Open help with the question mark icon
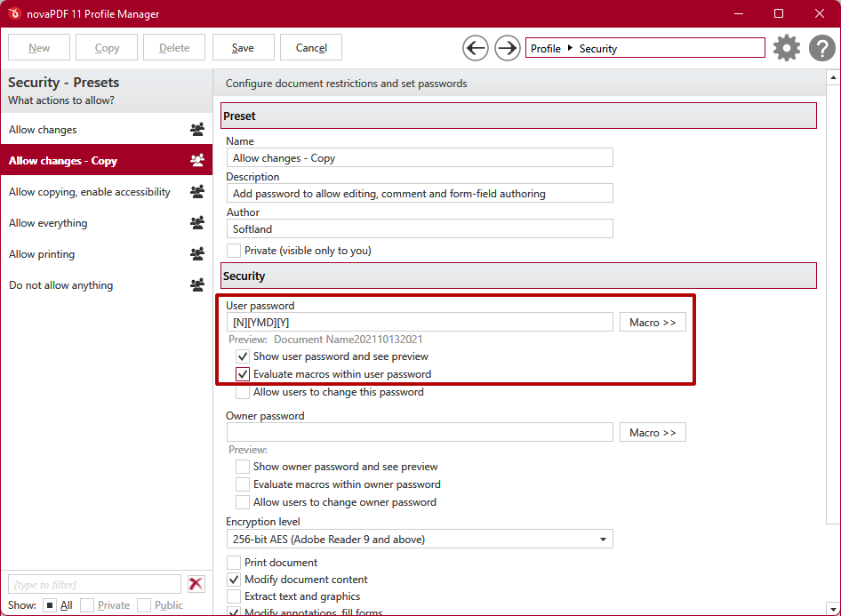Viewport: 841px width, 616px height. point(821,48)
